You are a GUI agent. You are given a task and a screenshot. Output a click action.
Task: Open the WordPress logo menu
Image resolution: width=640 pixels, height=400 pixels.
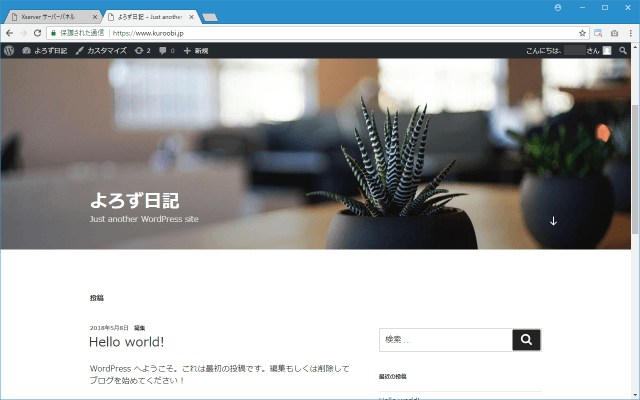(9, 51)
